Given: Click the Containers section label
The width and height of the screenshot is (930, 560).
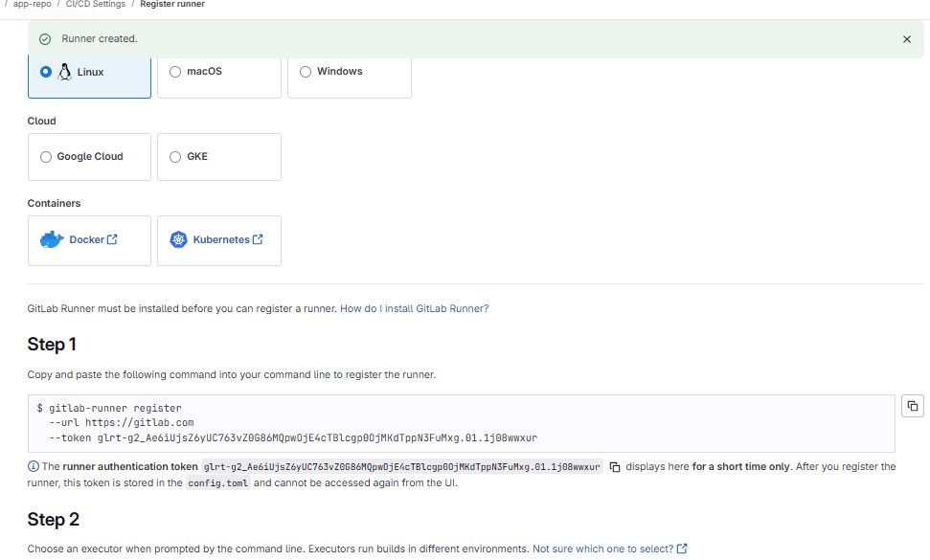Looking at the screenshot, I should click(54, 203).
